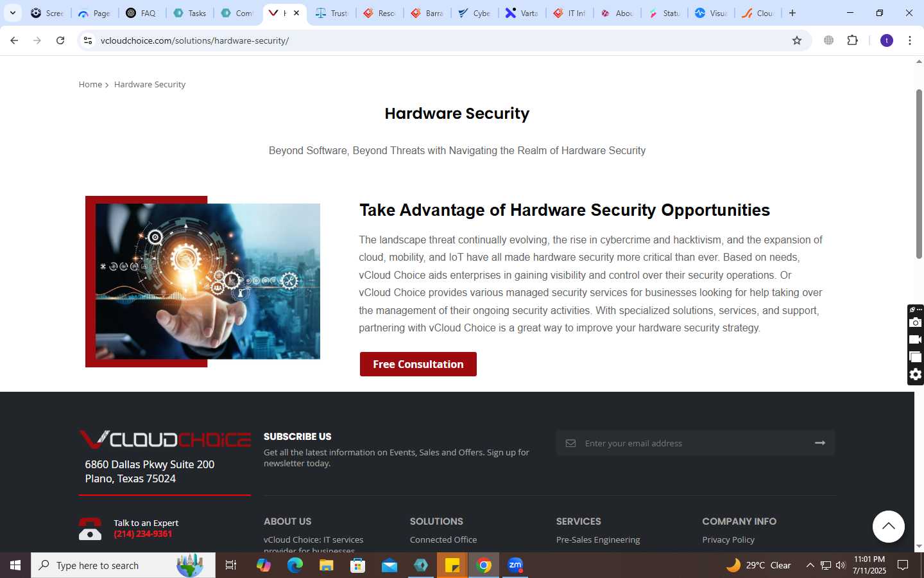The height and width of the screenshot is (578, 924).
Task: Open notification center icon
Action: pyautogui.click(x=903, y=565)
